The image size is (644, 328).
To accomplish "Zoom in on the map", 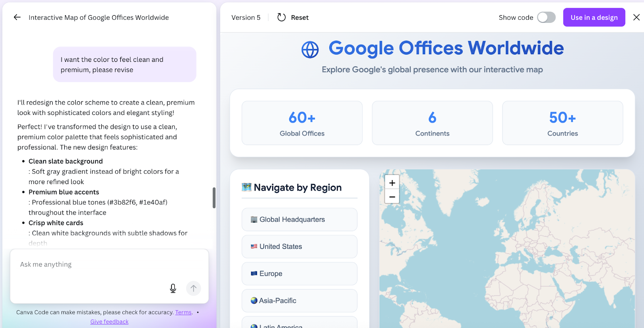I will pyautogui.click(x=392, y=182).
